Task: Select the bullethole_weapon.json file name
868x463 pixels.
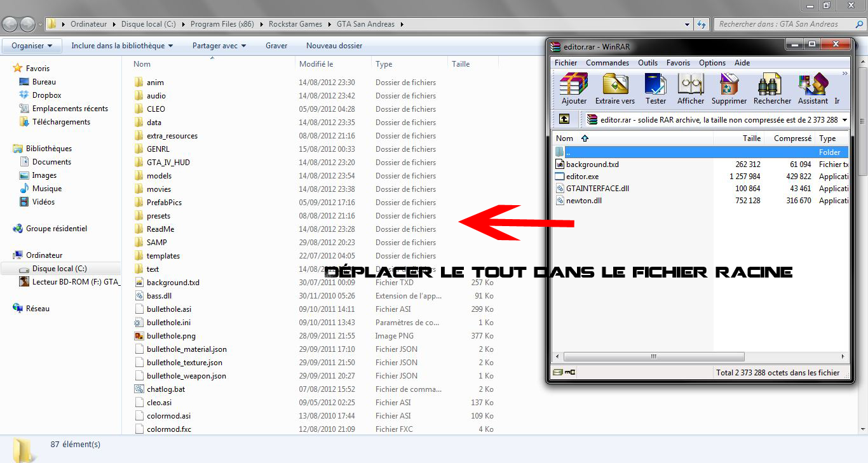Action: [x=186, y=376]
